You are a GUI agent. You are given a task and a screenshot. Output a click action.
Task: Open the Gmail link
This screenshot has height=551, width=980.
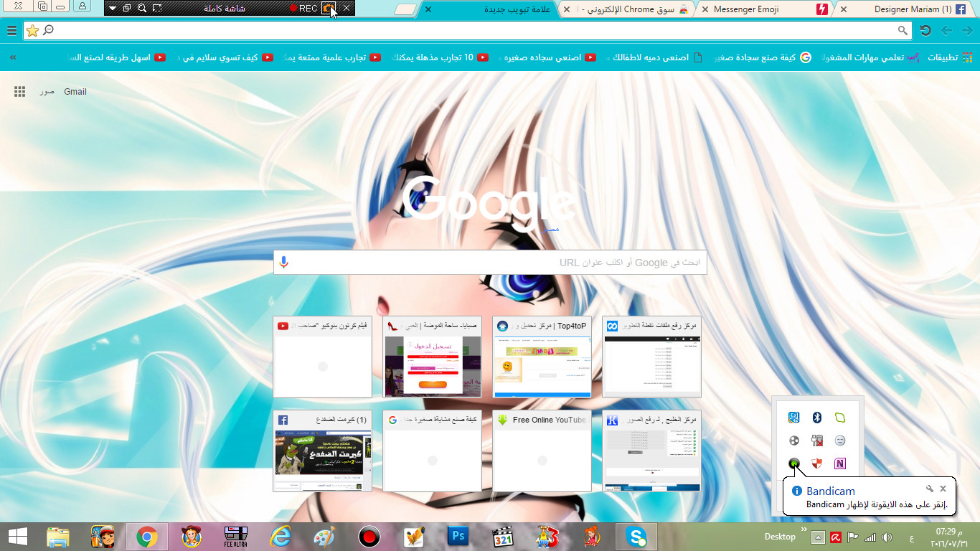pyautogui.click(x=75, y=92)
